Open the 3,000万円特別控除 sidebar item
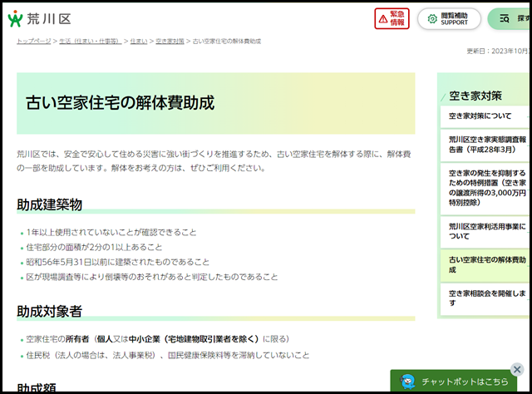 tap(487, 187)
